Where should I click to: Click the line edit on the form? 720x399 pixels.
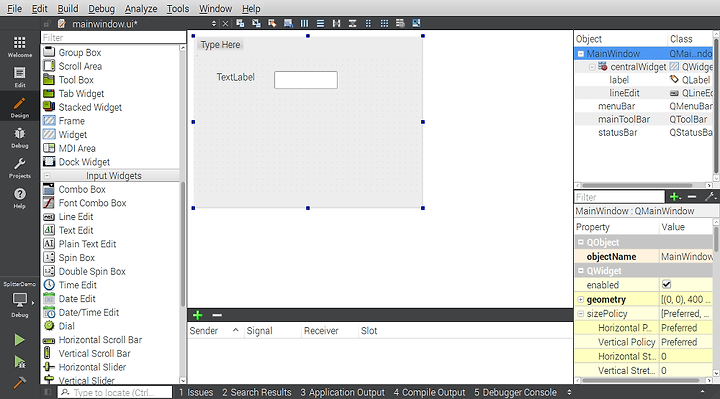coord(306,80)
